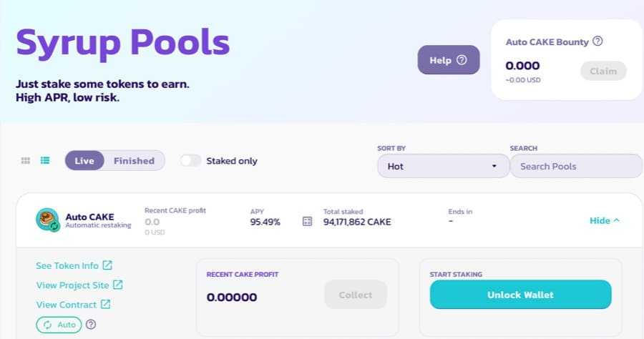Screen dimensions: 644x339
Task: Select the Live pools toggle
Action: [84, 161]
